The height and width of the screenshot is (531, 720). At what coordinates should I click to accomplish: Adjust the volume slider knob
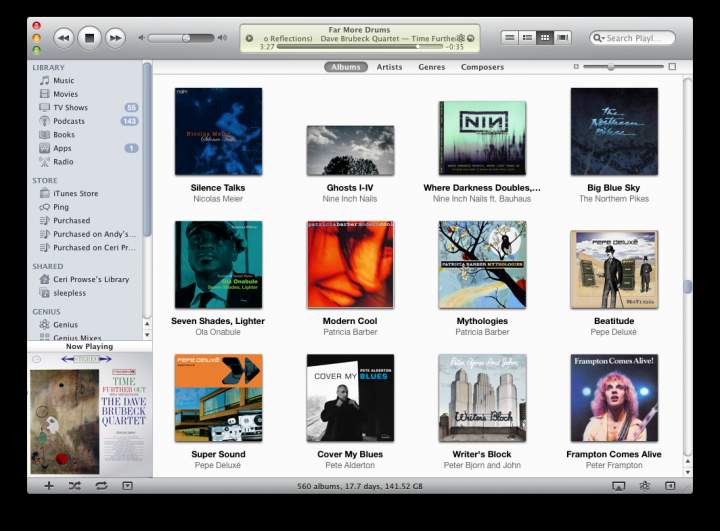(186, 38)
